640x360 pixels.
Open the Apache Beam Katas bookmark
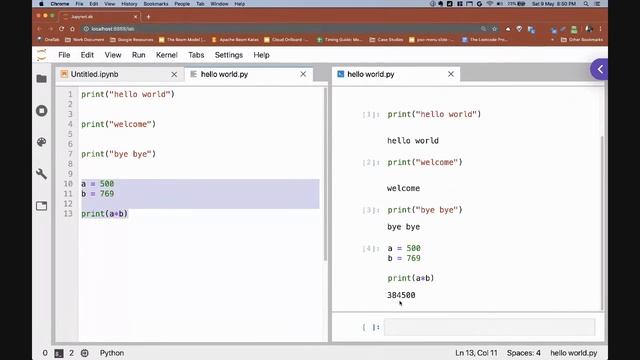click(x=235, y=40)
